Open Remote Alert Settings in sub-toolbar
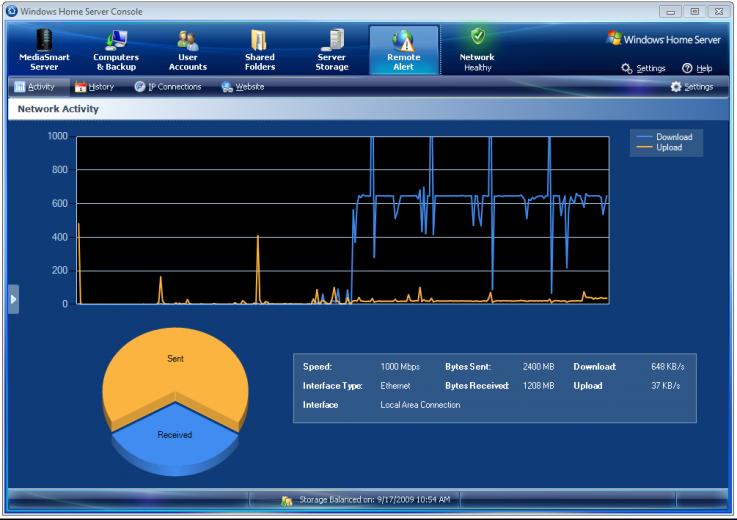This screenshot has height=520, width=737. click(692, 87)
